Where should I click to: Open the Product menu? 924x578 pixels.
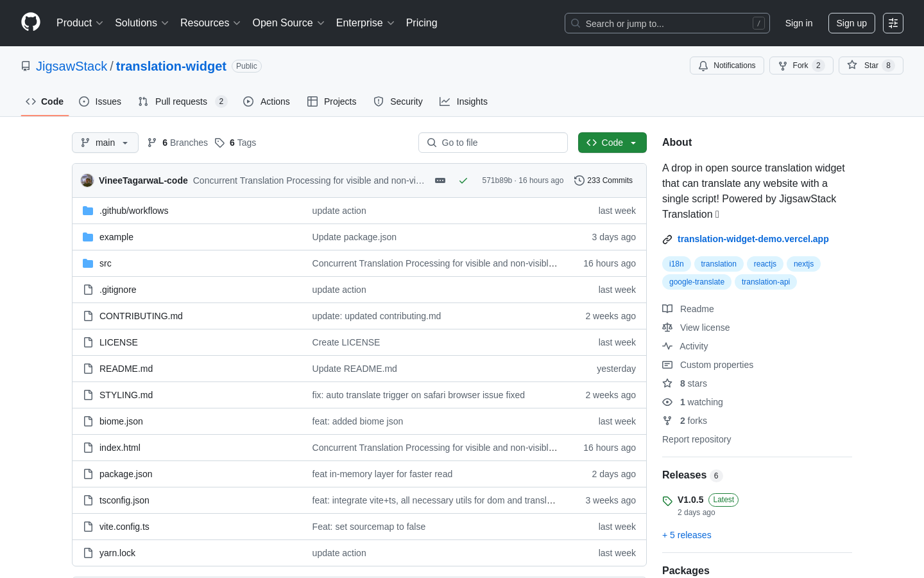80,23
